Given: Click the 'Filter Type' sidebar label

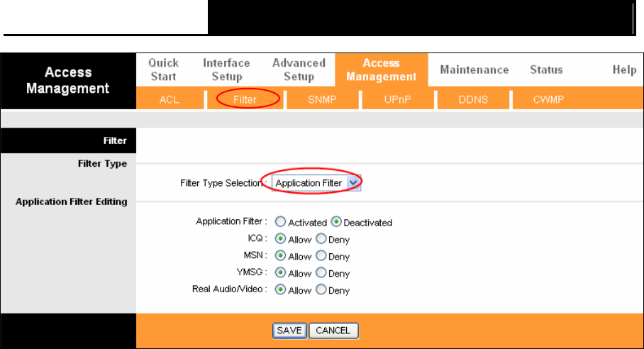Looking at the screenshot, I should pos(102,164).
